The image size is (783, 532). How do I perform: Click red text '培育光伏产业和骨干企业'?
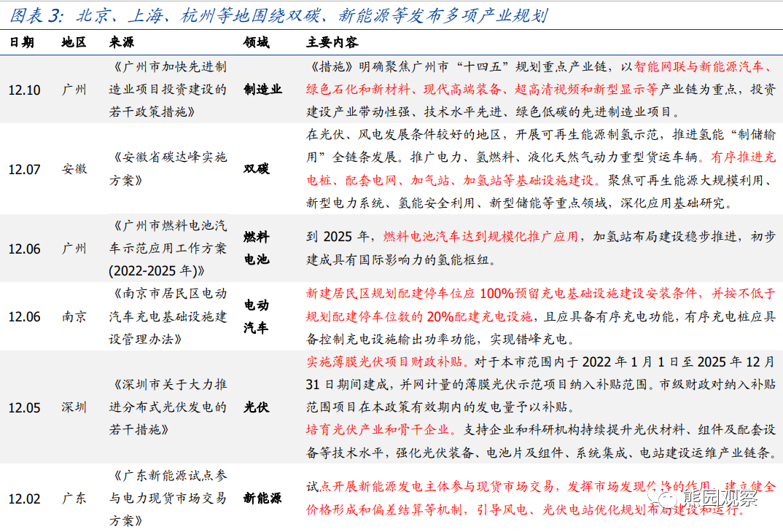point(378,430)
